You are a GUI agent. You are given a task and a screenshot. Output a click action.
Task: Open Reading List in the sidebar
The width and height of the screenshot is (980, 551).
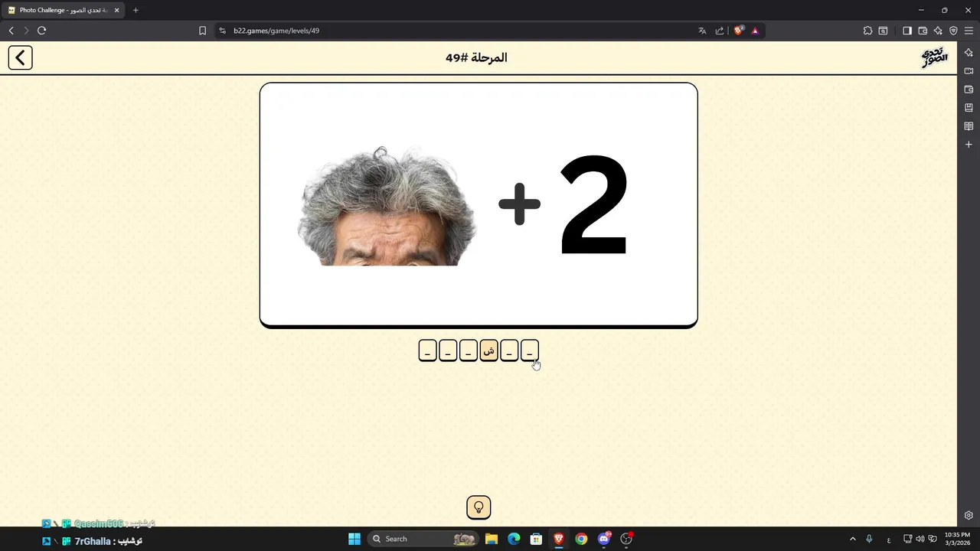[969, 126]
